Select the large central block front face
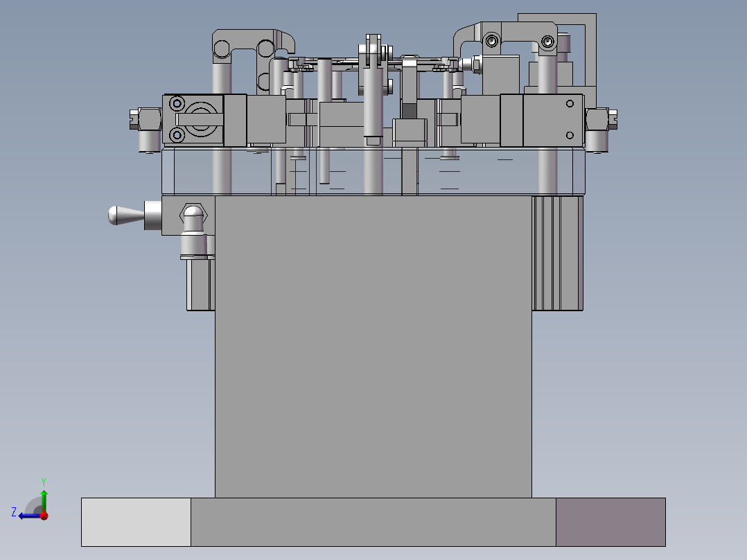 (373, 347)
